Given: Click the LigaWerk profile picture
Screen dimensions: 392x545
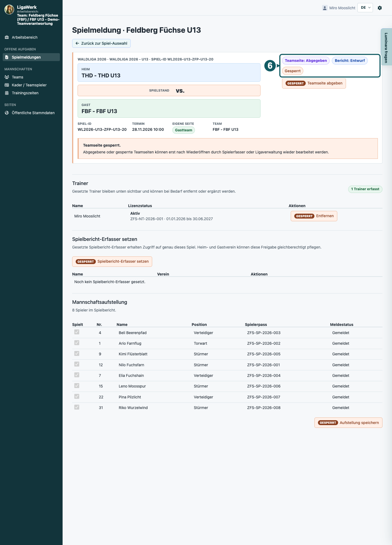Looking at the screenshot, I should (x=9, y=10).
